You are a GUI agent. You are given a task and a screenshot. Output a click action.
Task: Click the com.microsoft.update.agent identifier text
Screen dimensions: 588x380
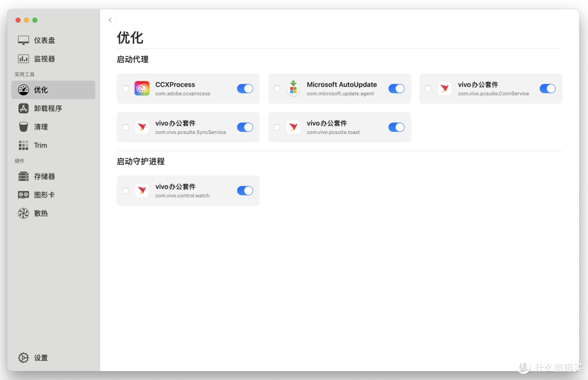pyautogui.click(x=340, y=94)
